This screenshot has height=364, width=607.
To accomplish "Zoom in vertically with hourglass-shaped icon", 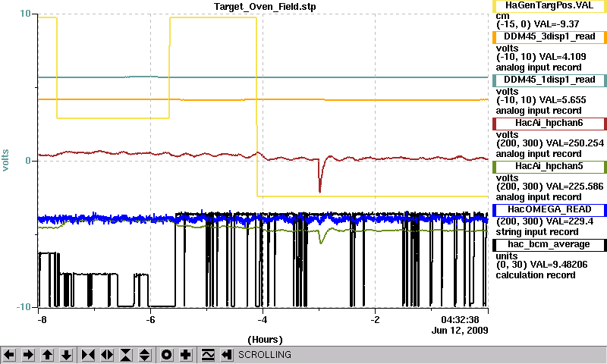I will coord(126,354).
